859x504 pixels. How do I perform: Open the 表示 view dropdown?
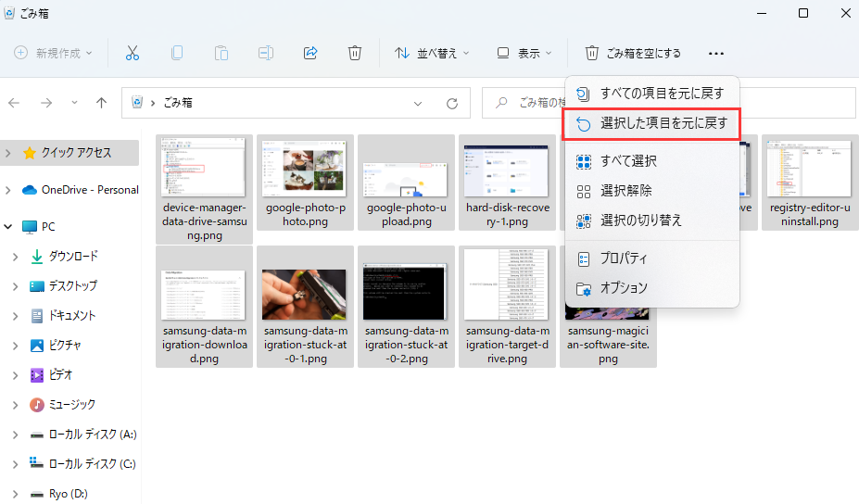coord(524,53)
